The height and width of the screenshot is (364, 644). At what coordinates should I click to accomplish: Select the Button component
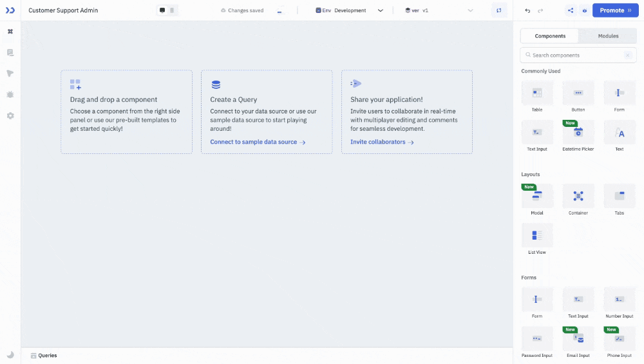tap(578, 97)
